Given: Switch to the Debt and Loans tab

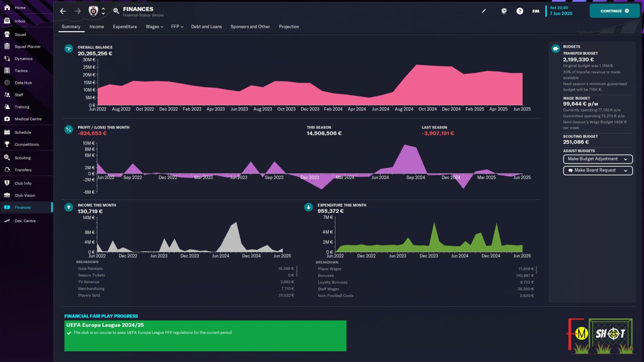Looking at the screenshot, I should pos(206,27).
